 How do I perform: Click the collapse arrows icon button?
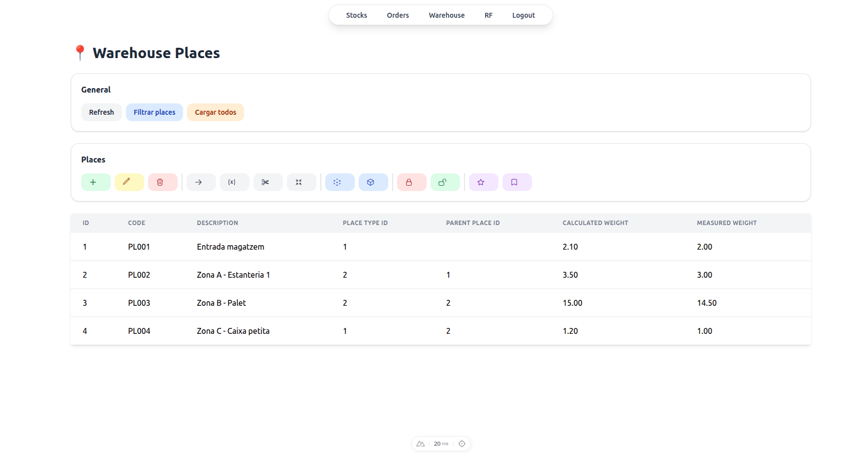click(x=301, y=182)
